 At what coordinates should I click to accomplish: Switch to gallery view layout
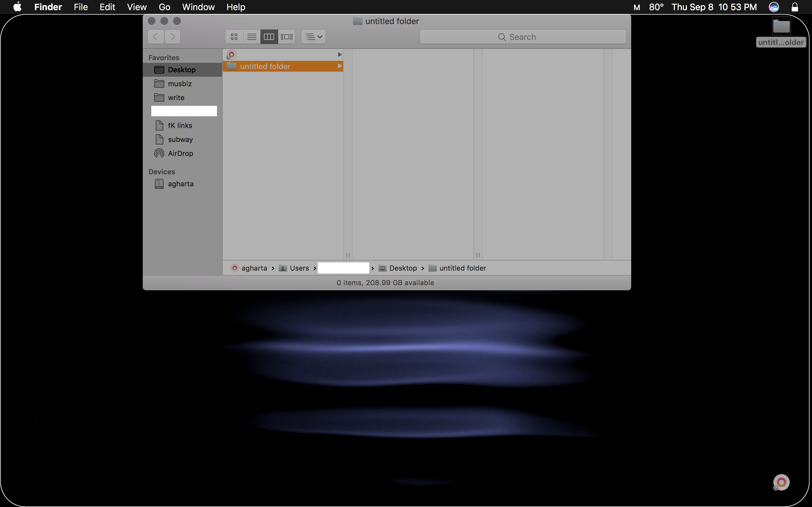coord(286,36)
